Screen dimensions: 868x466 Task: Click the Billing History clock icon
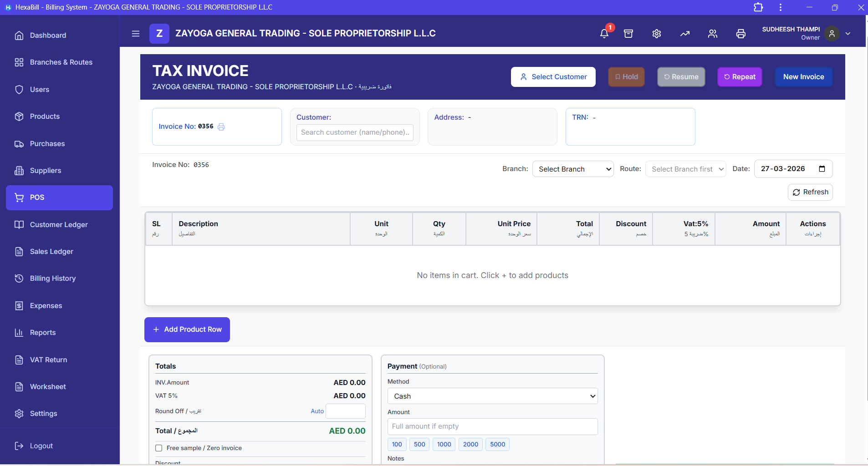(x=19, y=279)
